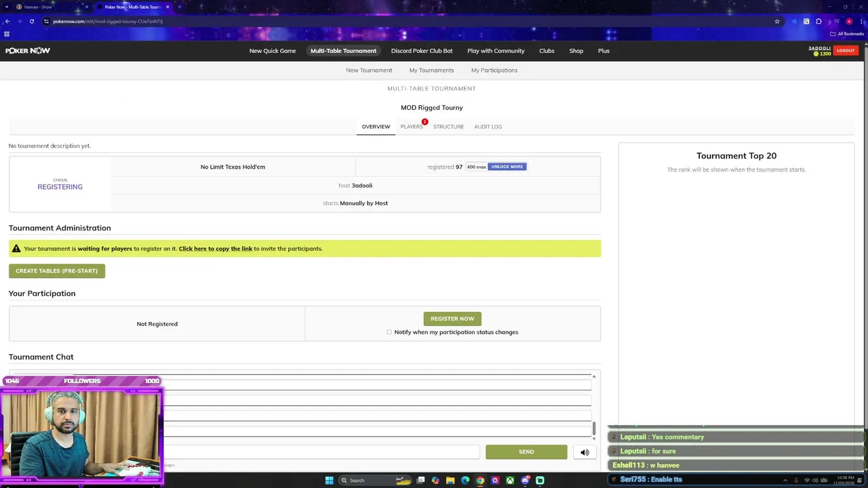Open Windows Start menu

pos(329,481)
